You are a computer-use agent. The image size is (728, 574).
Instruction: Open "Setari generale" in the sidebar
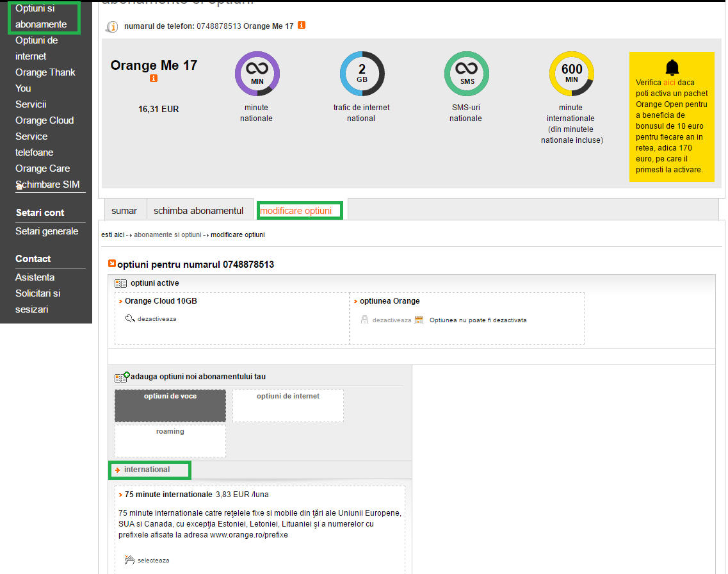(x=47, y=231)
